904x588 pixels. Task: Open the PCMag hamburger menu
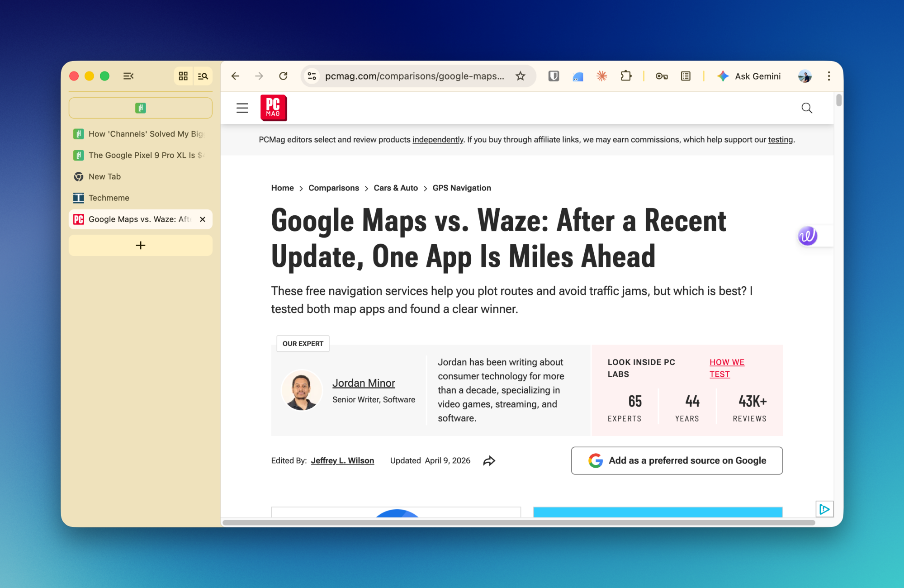click(242, 108)
